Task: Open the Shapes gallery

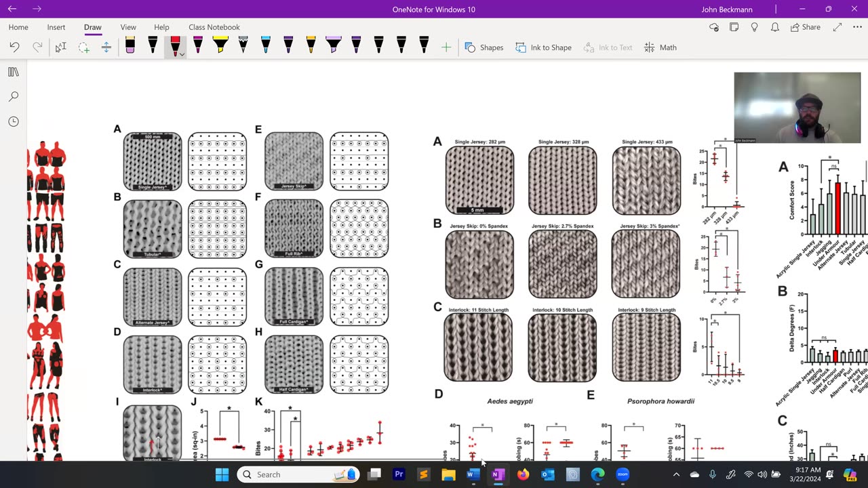Action: click(484, 47)
